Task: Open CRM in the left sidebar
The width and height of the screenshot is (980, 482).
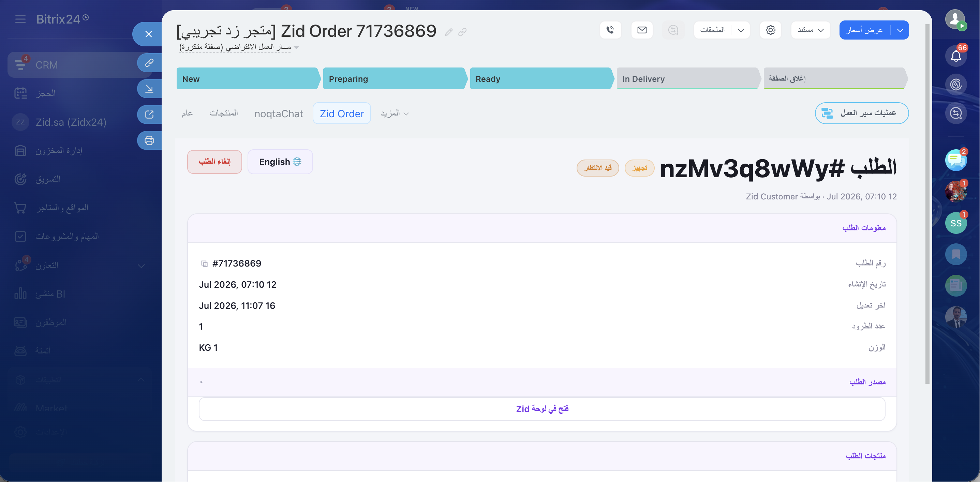Action: (x=79, y=65)
